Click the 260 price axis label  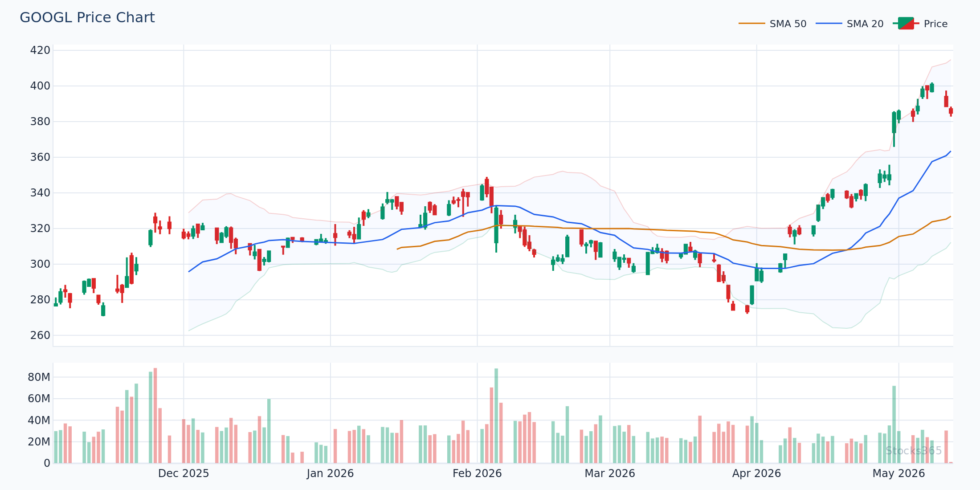tap(40, 335)
